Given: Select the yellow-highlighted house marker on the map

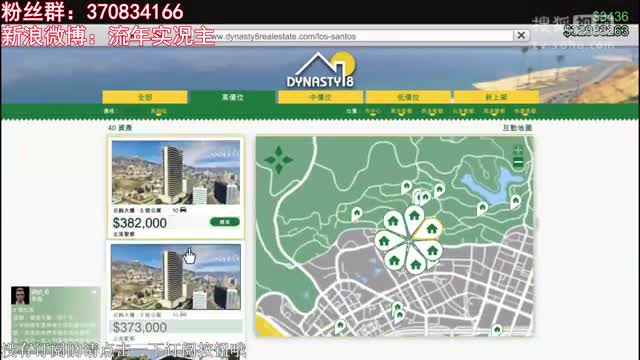Looking at the screenshot, I should click(x=431, y=229).
